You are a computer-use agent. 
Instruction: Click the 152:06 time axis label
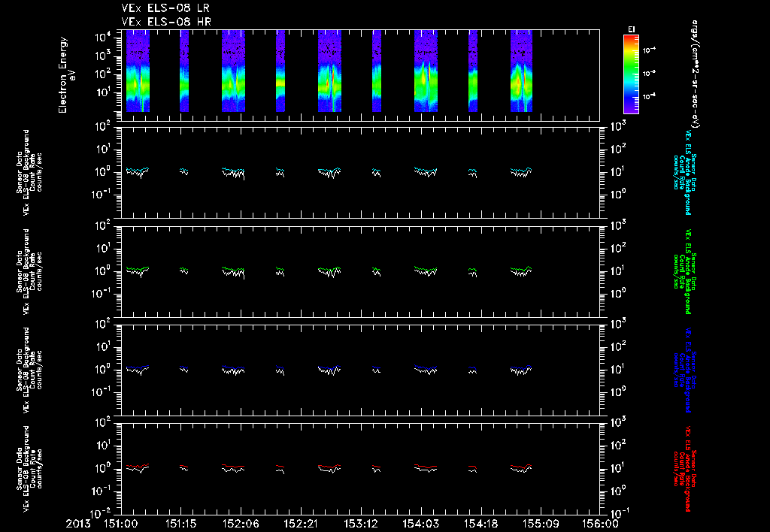click(241, 524)
